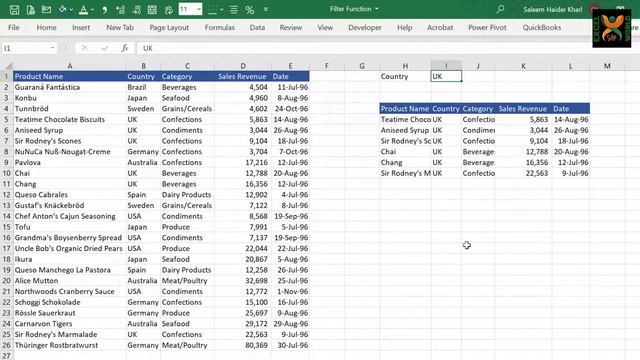Open the New Tab ribbon tab
640x360 pixels.
[120, 27]
